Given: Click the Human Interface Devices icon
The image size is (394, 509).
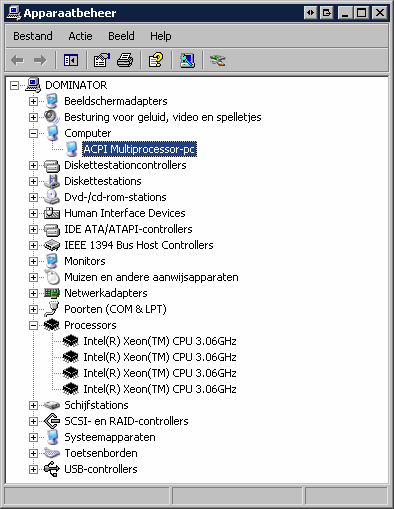Looking at the screenshot, I should [x=52, y=213].
